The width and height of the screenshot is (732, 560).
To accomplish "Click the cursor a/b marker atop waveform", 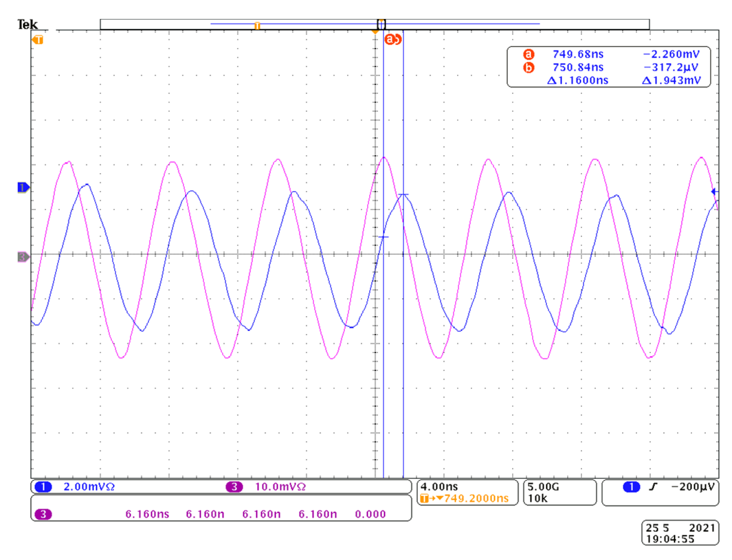I will (393, 39).
